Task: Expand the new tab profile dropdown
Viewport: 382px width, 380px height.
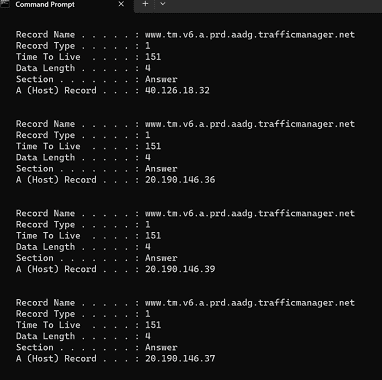Action: click(163, 4)
